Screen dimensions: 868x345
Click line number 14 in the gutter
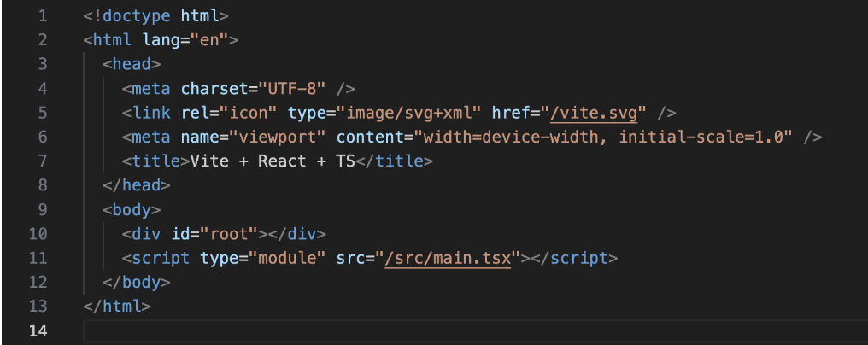38,330
